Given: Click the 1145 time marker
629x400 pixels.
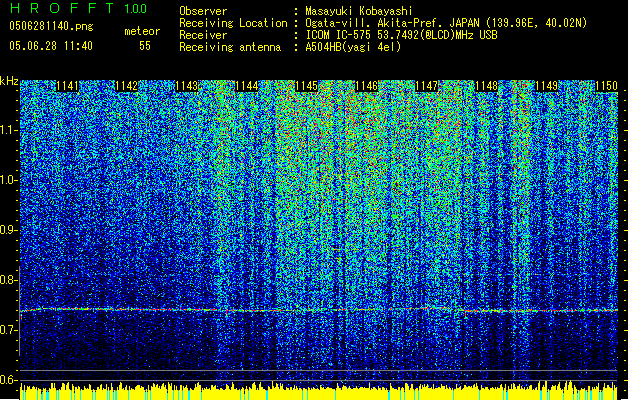Looking at the screenshot, I should [x=306, y=86].
